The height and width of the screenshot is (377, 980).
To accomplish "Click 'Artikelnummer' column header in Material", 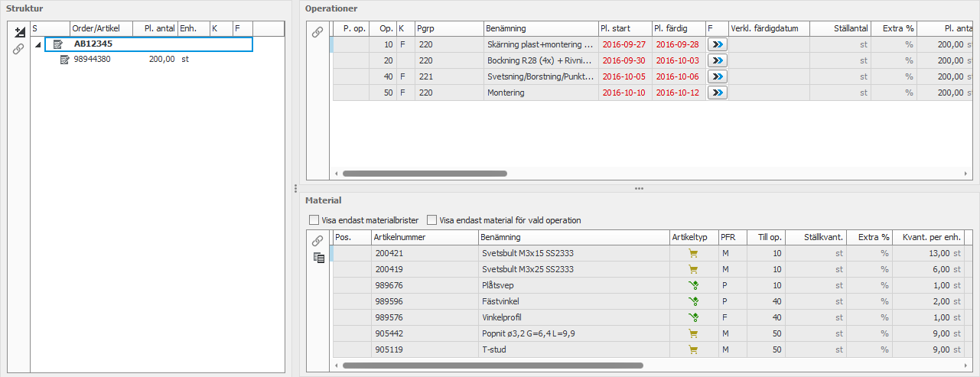I will point(424,237).
